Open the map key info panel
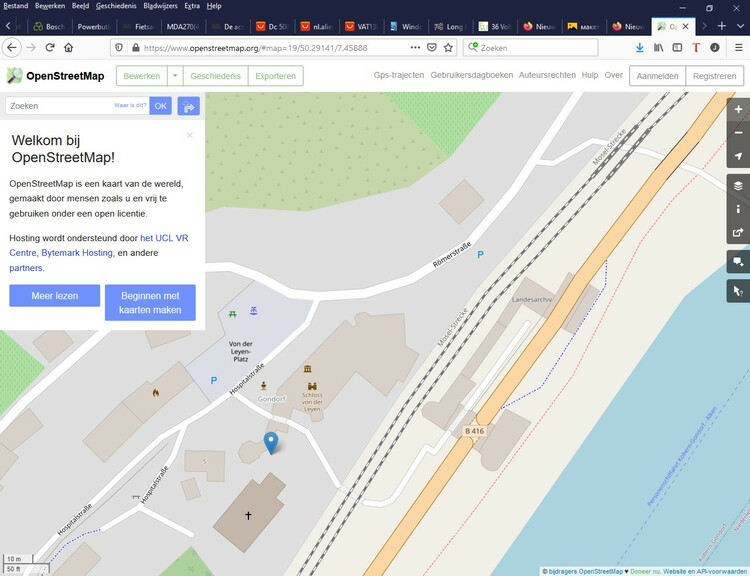This screenshot has width=750, height=576. tap(738, 209)
